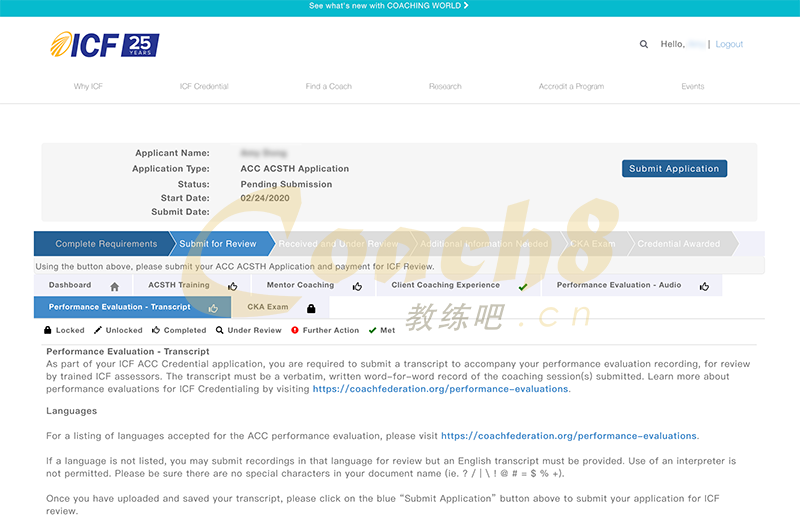
Task: Click the lock icon on CKA Exam tab
Action: pos(311,308)
